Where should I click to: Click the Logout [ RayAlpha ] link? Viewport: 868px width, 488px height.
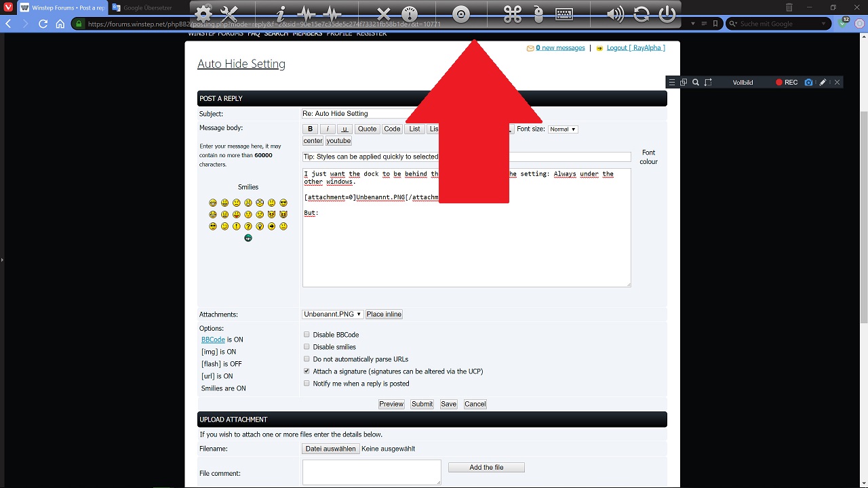coord(635,48)
